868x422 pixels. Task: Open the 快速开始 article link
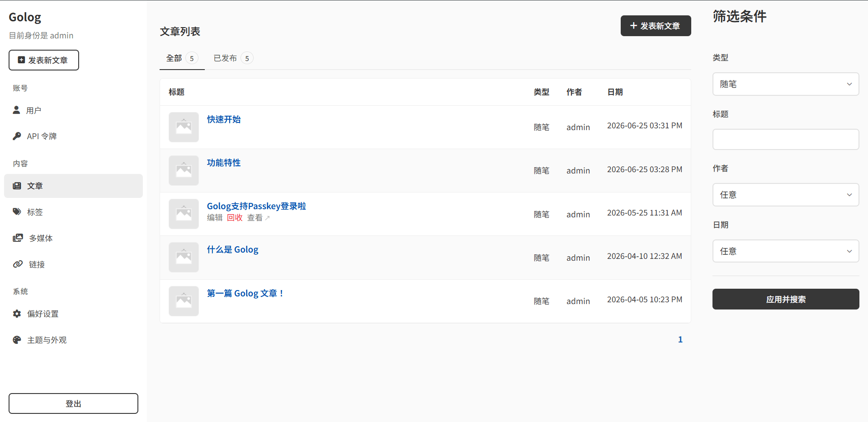(x=224, y=119)
